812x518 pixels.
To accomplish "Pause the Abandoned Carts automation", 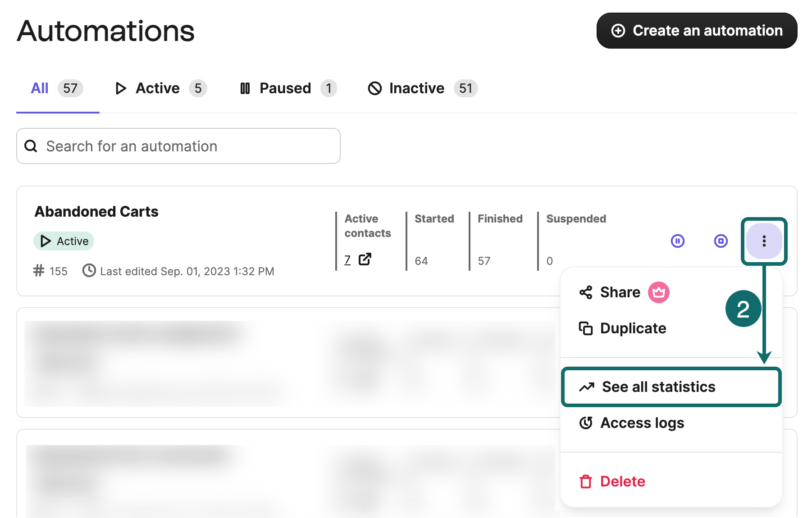I will point(678,241).
